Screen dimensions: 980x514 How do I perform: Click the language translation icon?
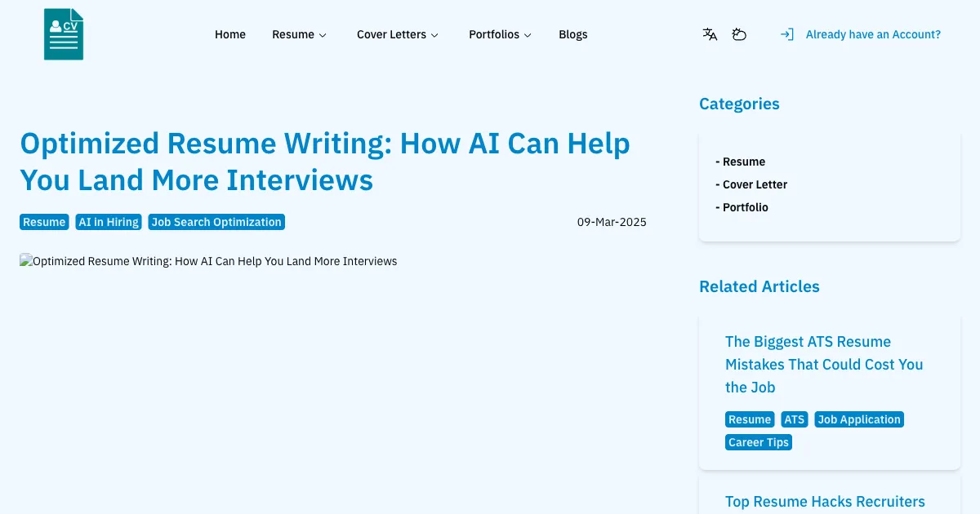709,34
